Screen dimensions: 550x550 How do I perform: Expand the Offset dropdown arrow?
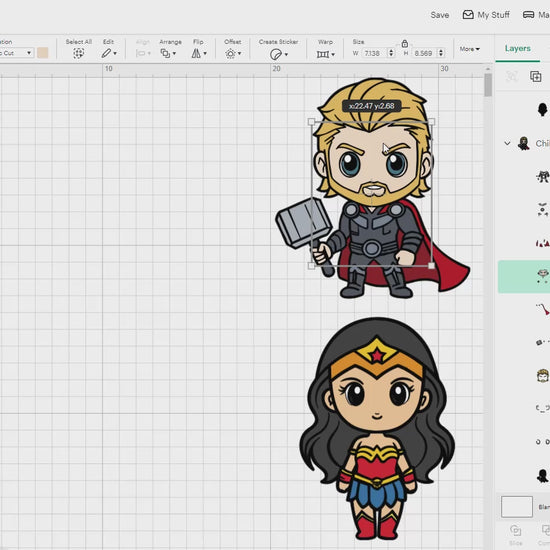tap(240, 54)
